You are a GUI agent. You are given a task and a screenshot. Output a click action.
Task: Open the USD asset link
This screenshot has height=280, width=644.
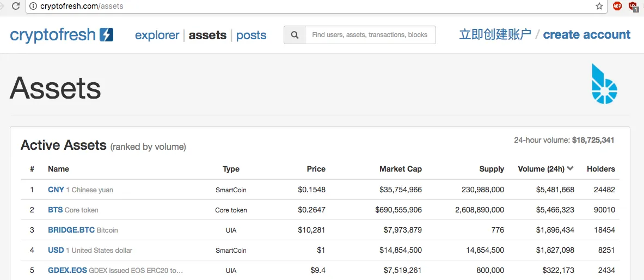coord(56,250)
